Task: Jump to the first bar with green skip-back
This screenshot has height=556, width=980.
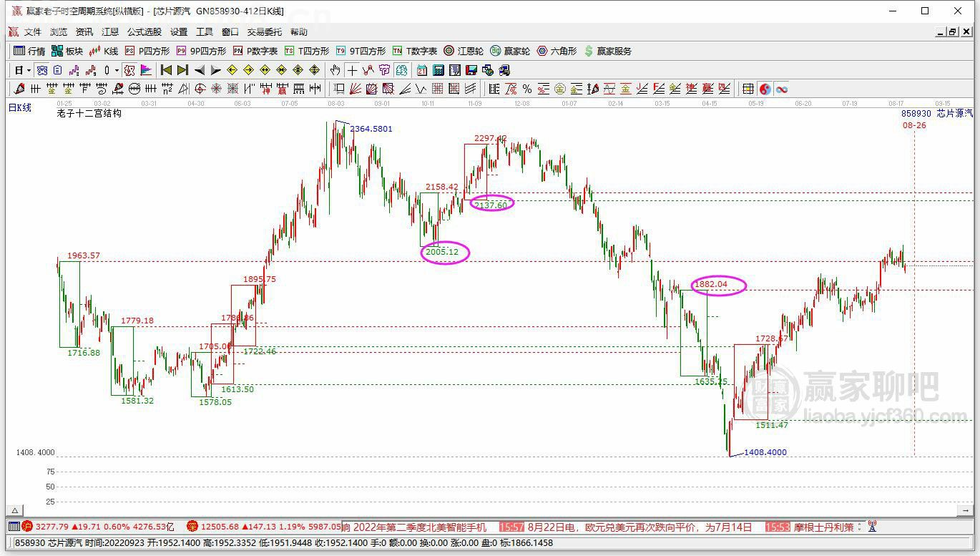Action: [166, 70]
